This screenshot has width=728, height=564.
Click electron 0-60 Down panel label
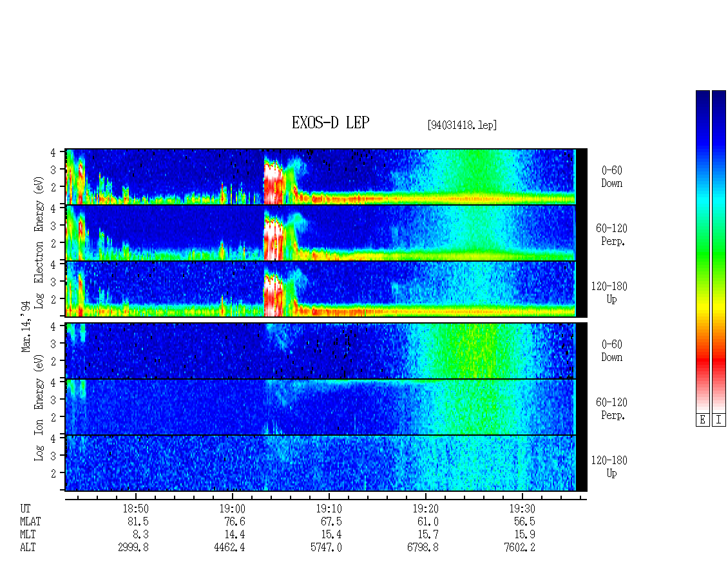pyautogui.click(x=611, y=177)
